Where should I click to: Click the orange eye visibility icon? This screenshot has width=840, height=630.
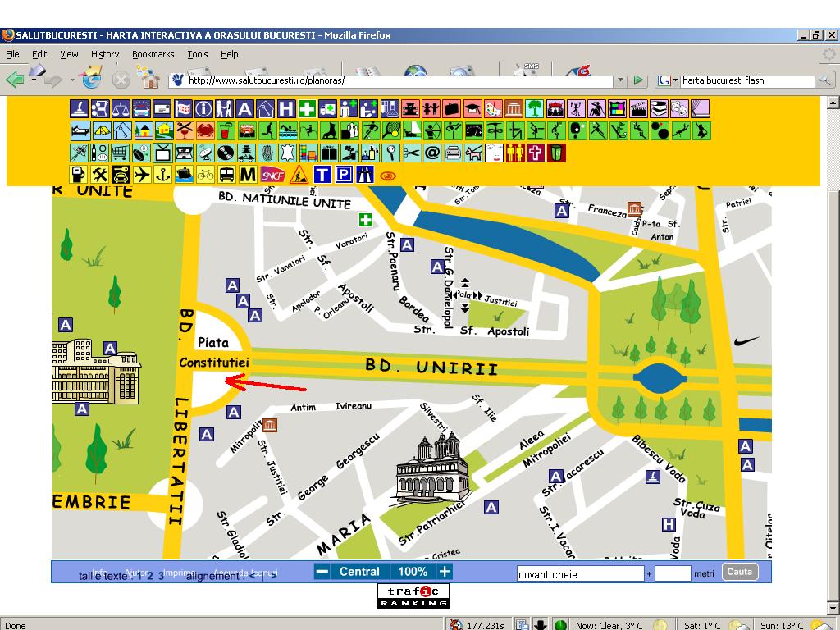[388, 176]
